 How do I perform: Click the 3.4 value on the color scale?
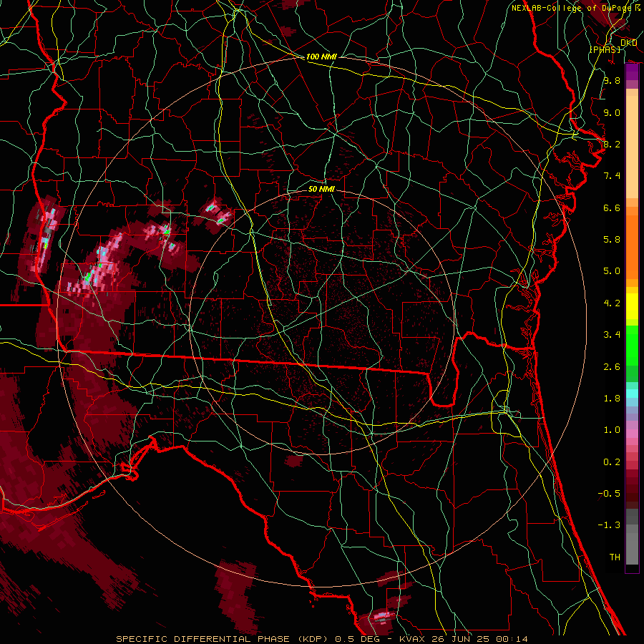(612, 335)
